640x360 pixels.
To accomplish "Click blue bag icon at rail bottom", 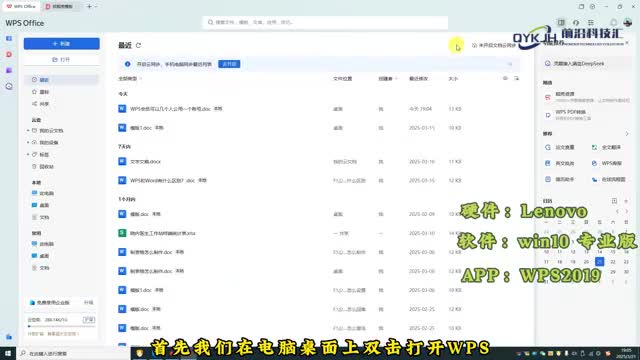I will [9, 337].
